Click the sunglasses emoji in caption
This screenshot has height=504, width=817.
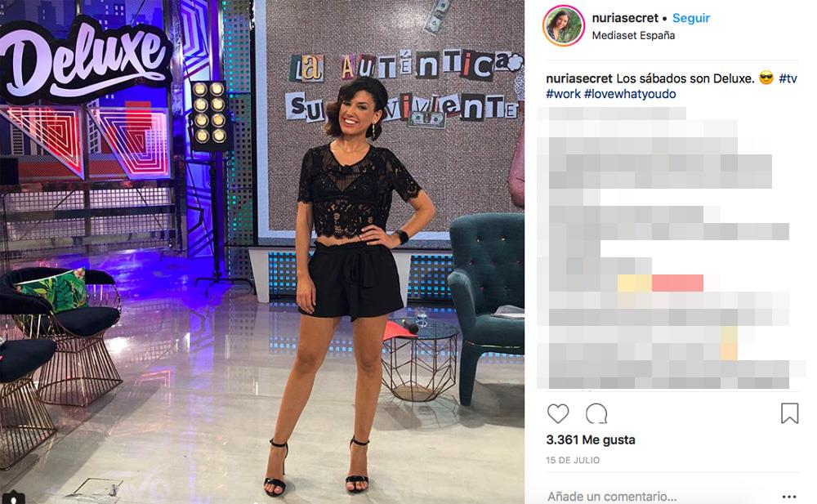pos(766,78)
